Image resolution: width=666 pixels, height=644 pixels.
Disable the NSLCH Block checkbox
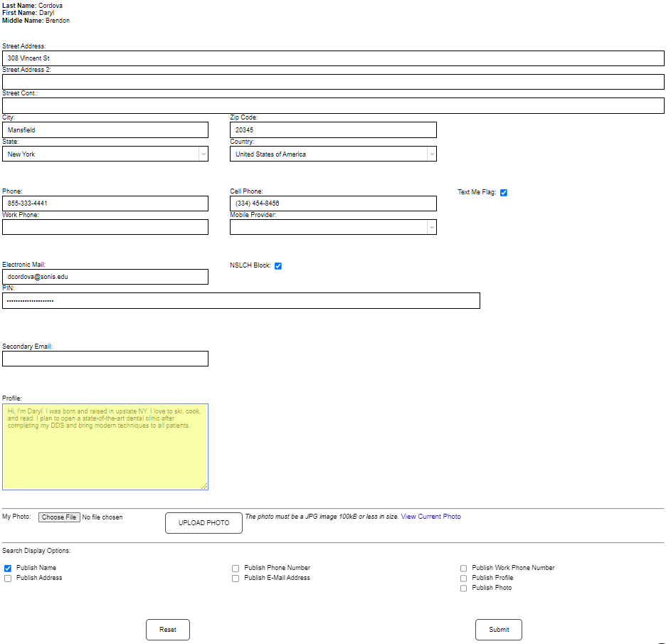278,265
